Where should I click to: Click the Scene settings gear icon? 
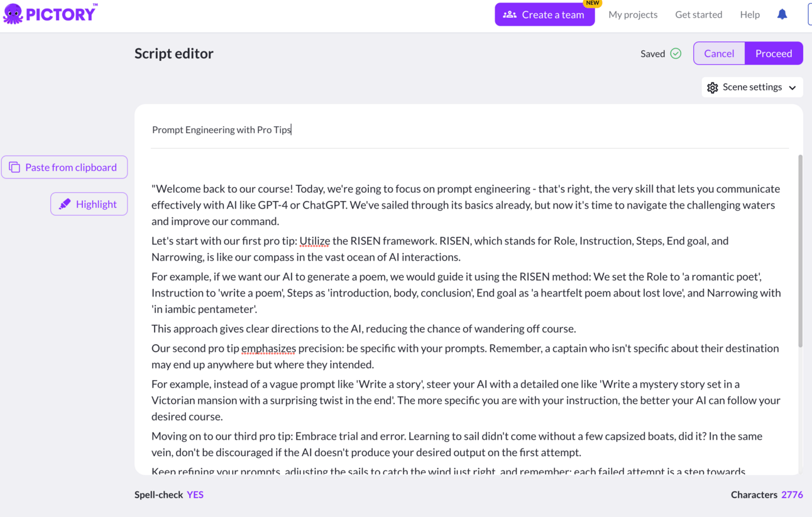[712, 87]
